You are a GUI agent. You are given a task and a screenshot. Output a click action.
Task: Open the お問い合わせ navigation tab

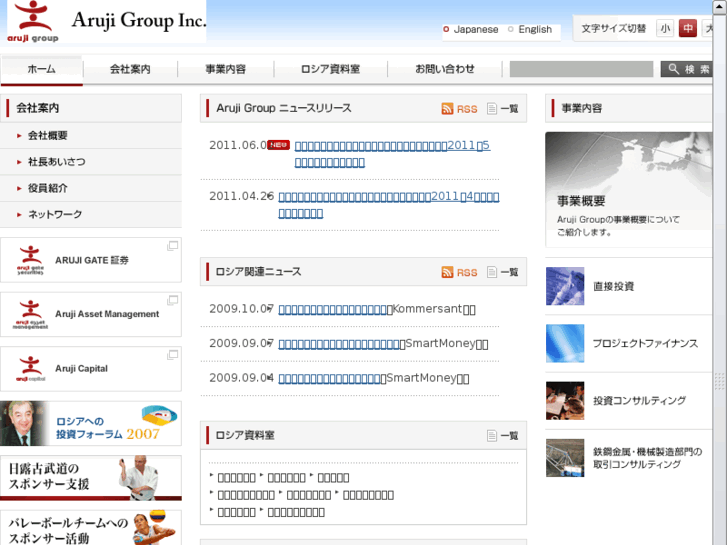point(445,70)
